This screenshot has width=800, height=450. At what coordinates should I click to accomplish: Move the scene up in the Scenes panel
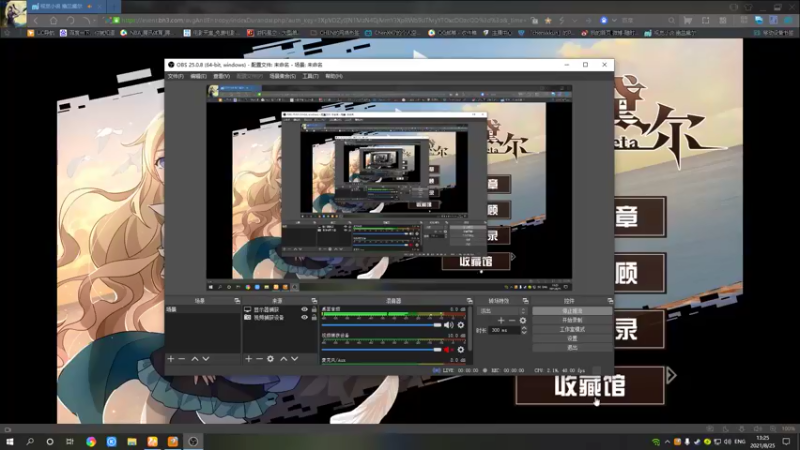(x=195, y=359)
